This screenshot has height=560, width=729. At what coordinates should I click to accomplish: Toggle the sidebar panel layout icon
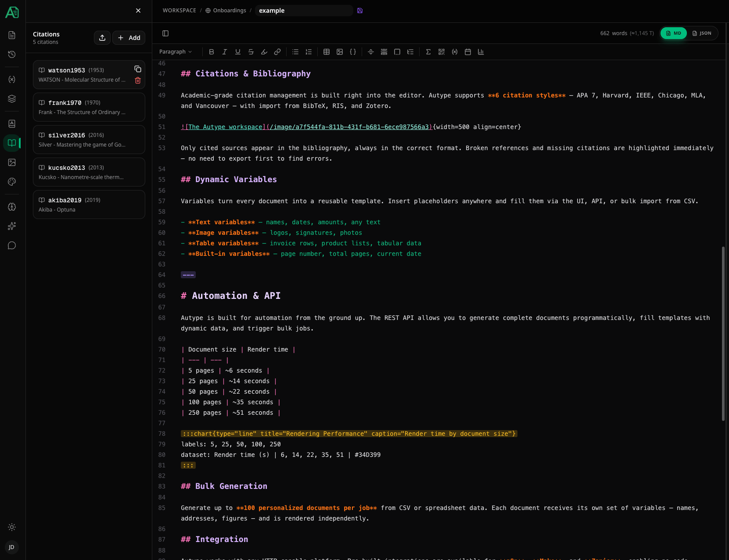[165, 33]
